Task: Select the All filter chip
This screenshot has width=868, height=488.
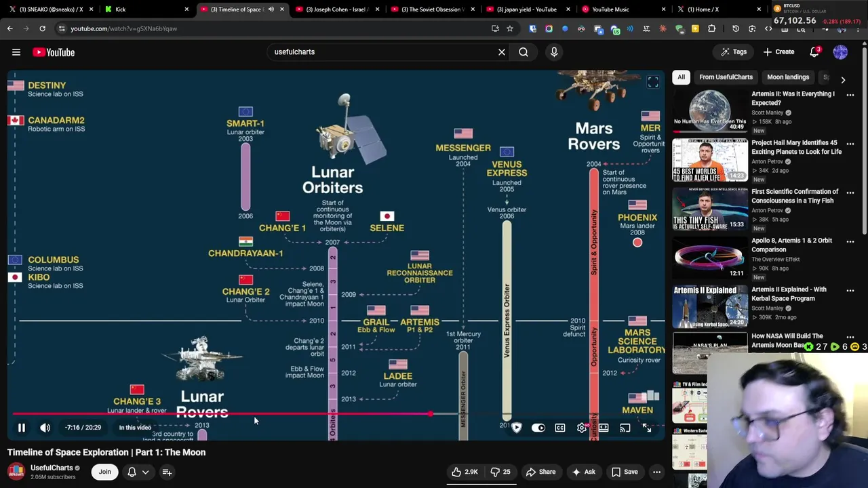Action: [x=681, y=77]
